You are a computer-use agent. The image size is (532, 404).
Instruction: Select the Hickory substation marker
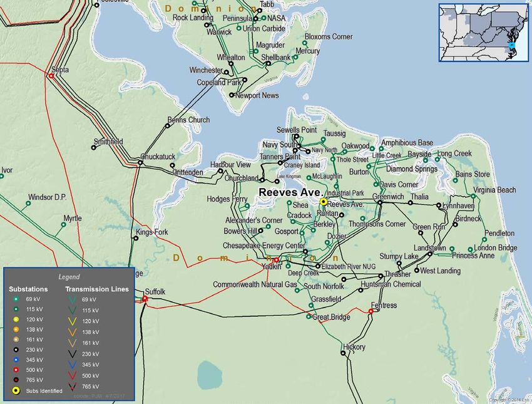pyautogui.click(x=343, y=353)
